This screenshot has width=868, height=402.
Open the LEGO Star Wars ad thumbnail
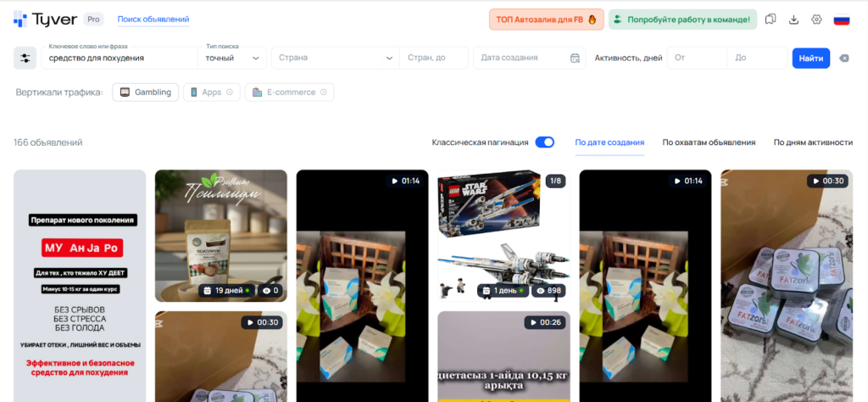click(504, 236)
